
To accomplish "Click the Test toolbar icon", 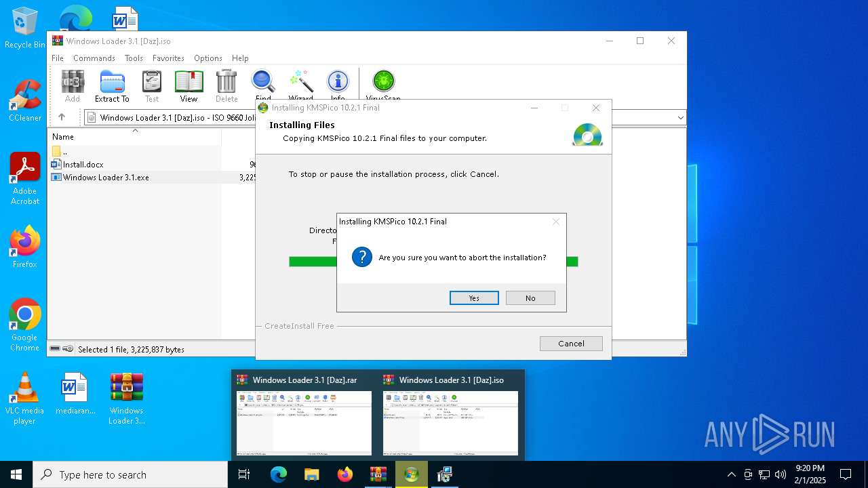I will (x=152, y=86).
